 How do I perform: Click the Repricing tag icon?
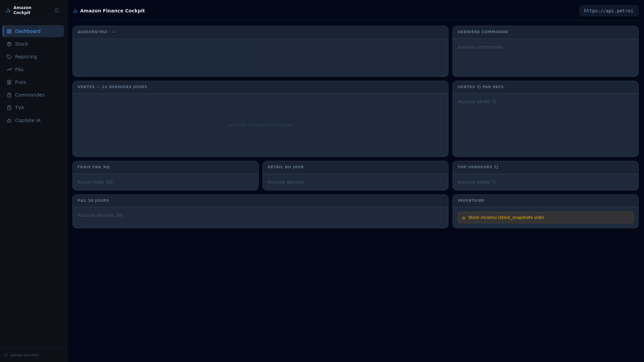pos(9,57)
